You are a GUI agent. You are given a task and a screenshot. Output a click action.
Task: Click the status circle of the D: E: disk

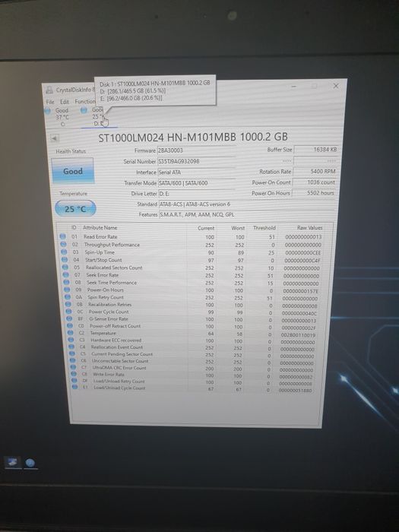click(84, 110)
